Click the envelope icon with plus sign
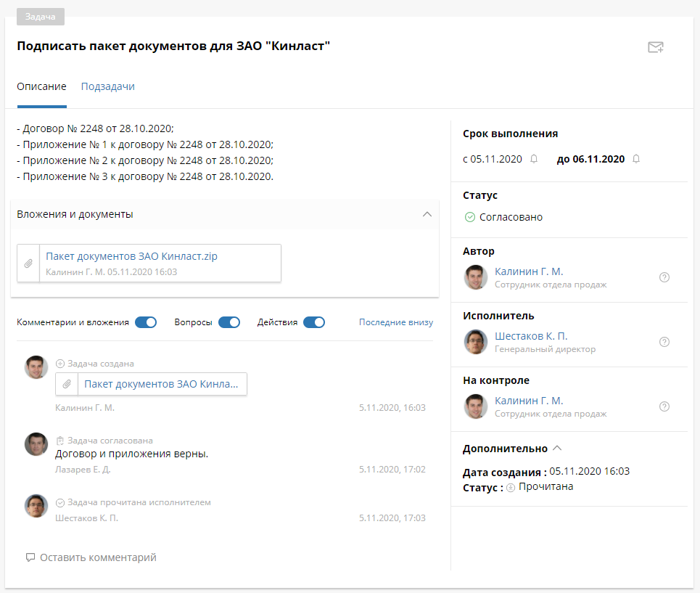The width and height of the screenshot is (700, 593). [655, 48]
